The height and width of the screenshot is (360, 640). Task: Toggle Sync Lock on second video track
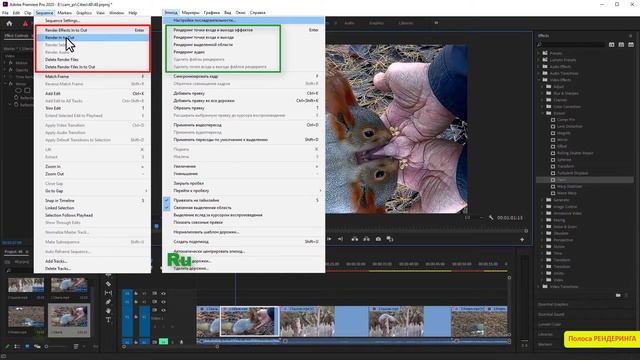tap(155, 302)
